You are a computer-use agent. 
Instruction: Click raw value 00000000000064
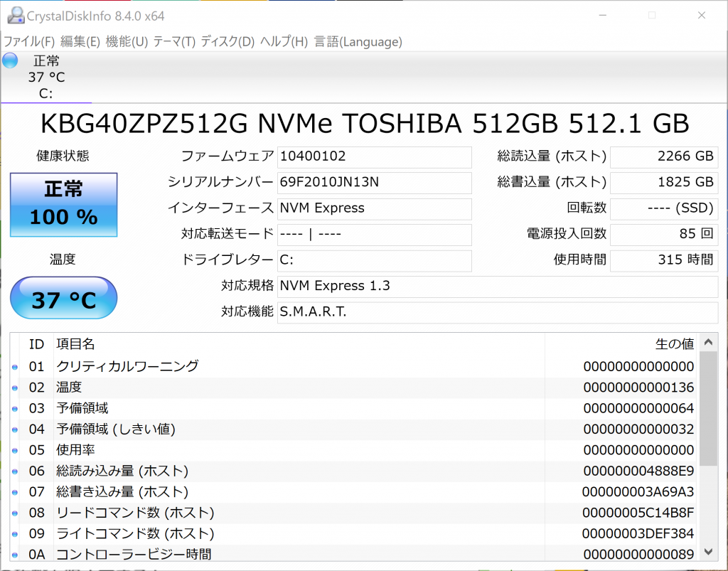[638, 409]
